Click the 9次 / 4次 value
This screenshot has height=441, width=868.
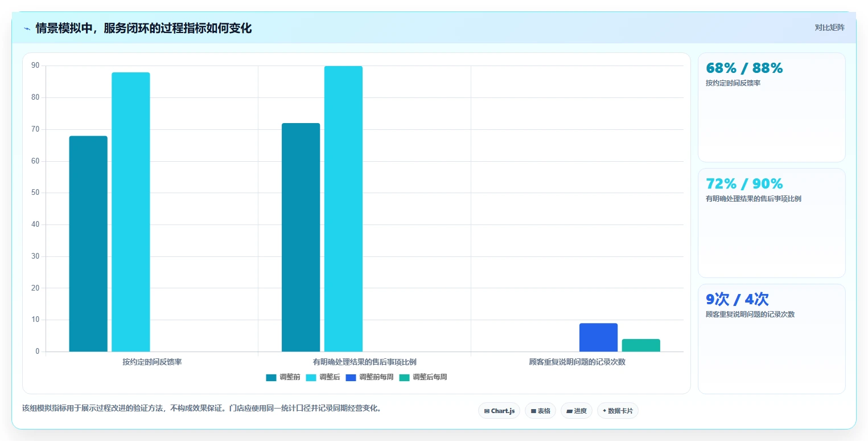[x=737, y=299]
